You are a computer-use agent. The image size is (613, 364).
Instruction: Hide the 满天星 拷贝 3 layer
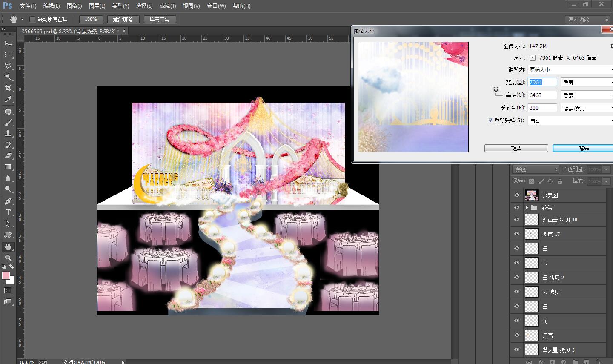coord(517,350)
